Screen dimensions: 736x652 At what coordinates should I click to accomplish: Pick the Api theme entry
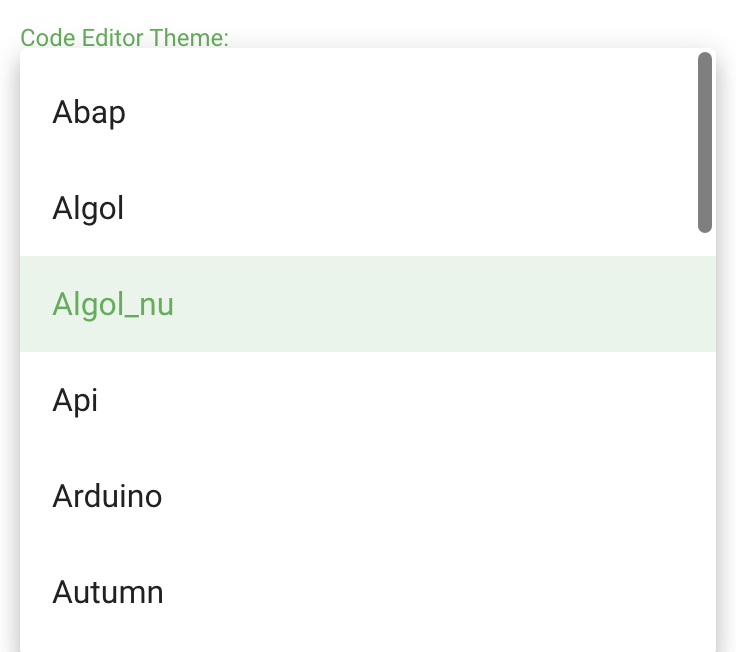coord(368,400)
